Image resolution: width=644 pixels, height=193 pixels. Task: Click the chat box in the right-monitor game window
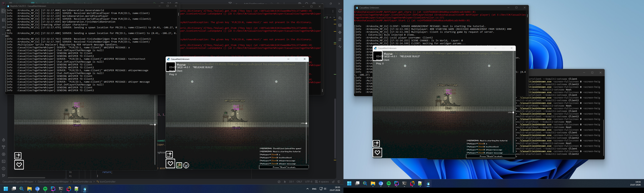[491, 156]
